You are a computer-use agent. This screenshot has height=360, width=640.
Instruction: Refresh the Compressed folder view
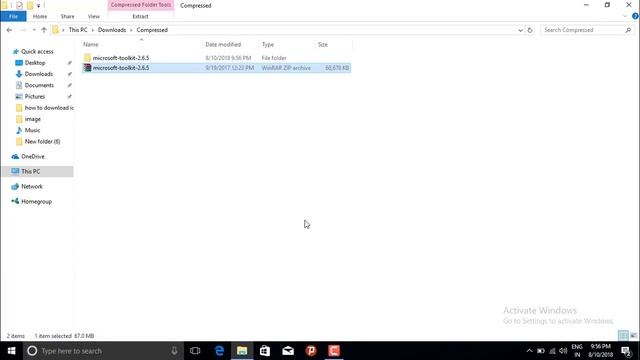coord(530,30)
